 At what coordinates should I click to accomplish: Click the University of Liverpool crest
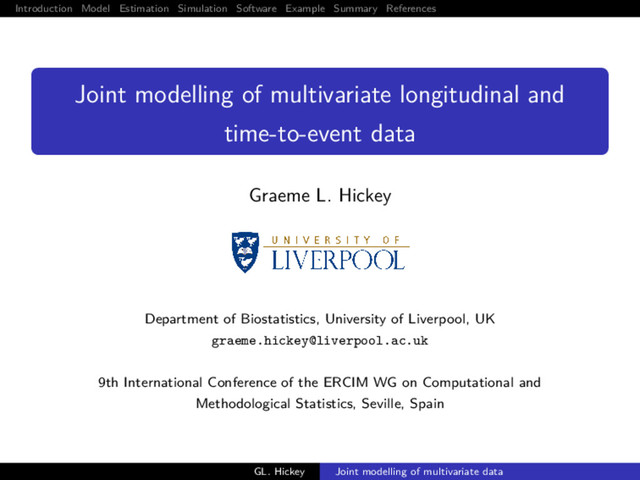[x=245, y=252]
